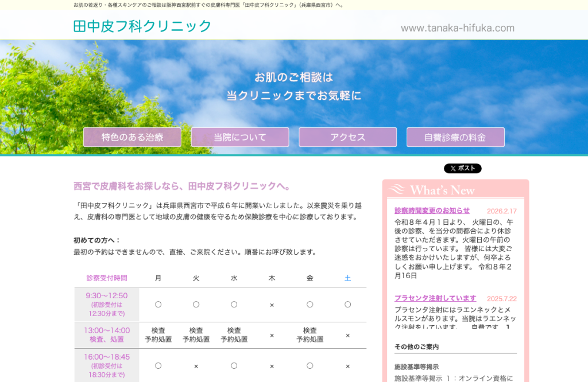Open the プラセンタ注射しています news link
Image resolution: width=588 pixels, height=382 pixels.
coord(435,298)
